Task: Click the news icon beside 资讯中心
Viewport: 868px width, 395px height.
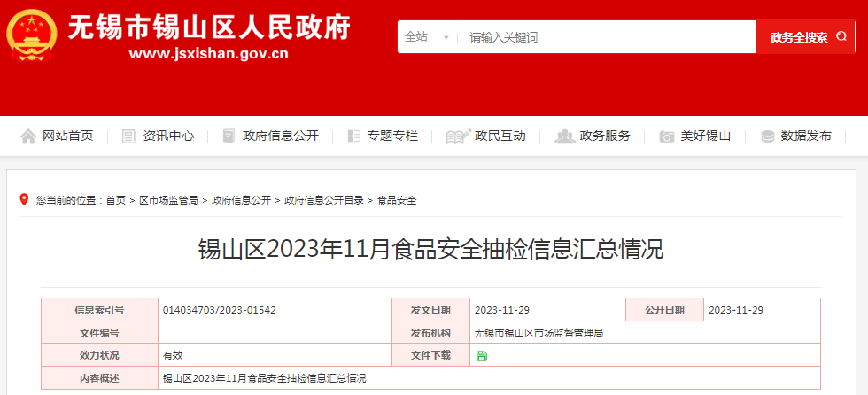Action: (129, 136)
